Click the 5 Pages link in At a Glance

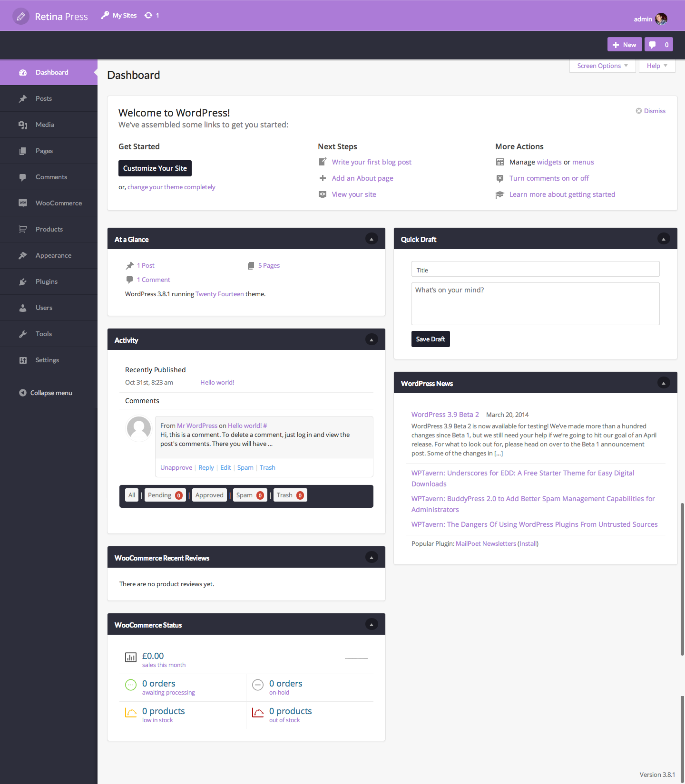[269, 266]
